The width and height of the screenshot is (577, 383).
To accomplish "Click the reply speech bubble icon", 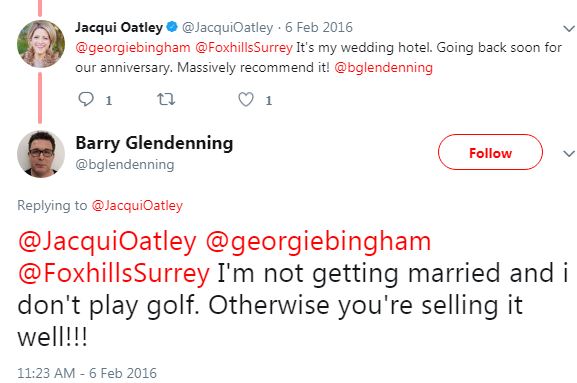I will point(86,99).
